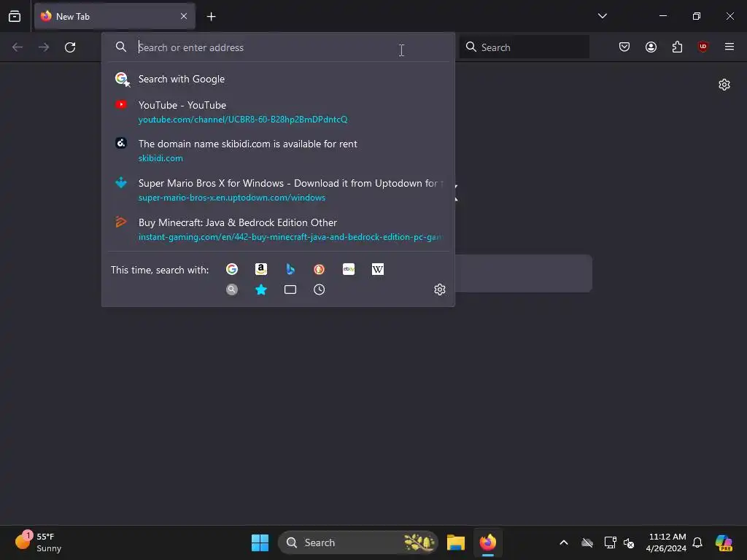The height and width of the screenshot is (560, 747).
Task: Search this time with Google engine
Action: click(232, 270)
